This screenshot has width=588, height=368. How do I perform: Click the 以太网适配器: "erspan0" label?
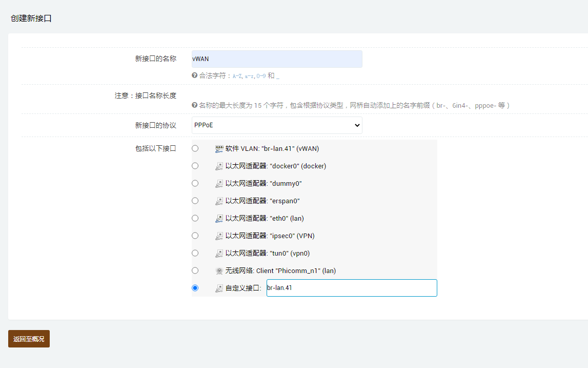point(262,201)
